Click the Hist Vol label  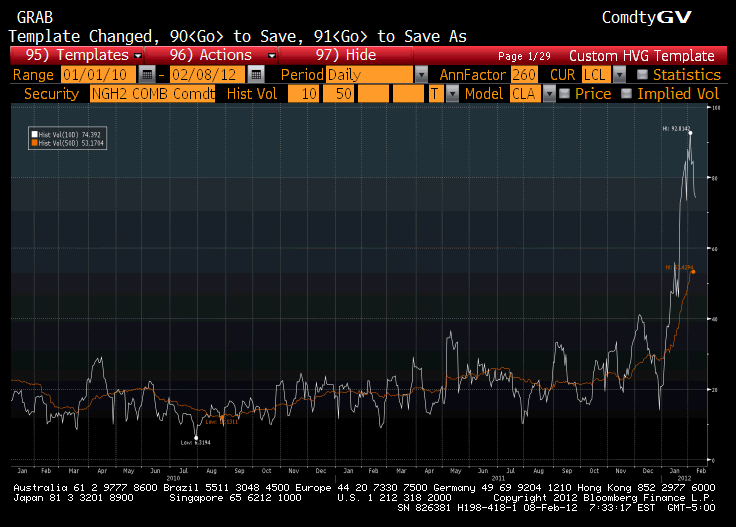click(x=252, y=94)
